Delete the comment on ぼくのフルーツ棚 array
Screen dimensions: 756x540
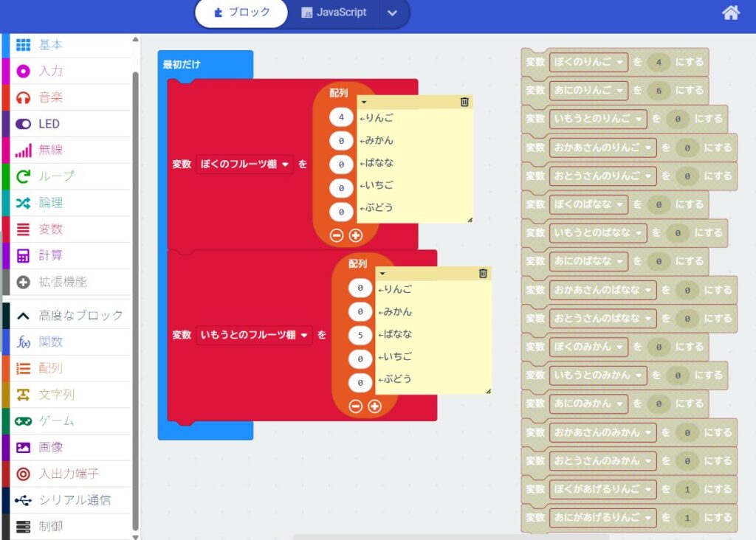464,102
